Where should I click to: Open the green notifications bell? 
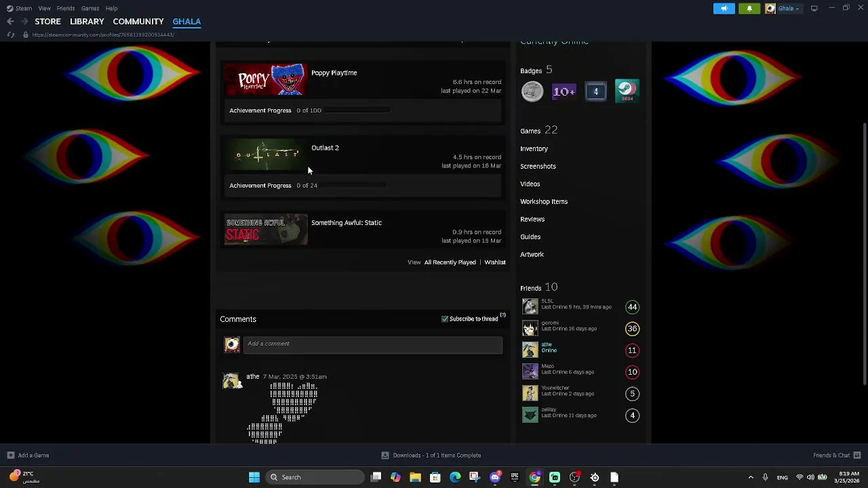pos(749,8)
